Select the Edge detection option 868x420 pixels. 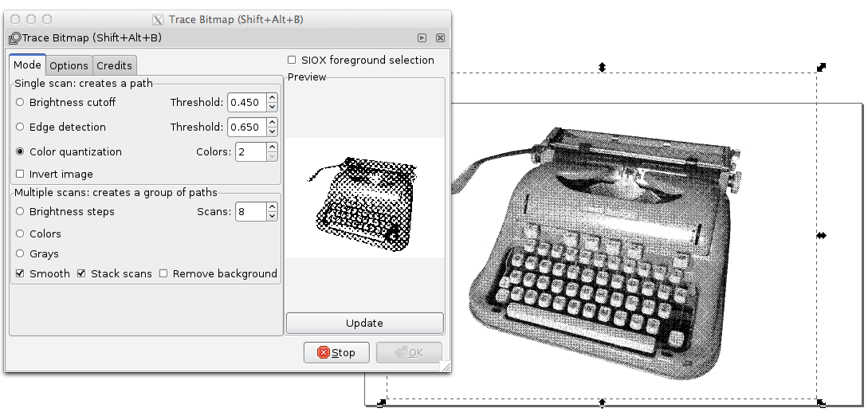point(20,127)
